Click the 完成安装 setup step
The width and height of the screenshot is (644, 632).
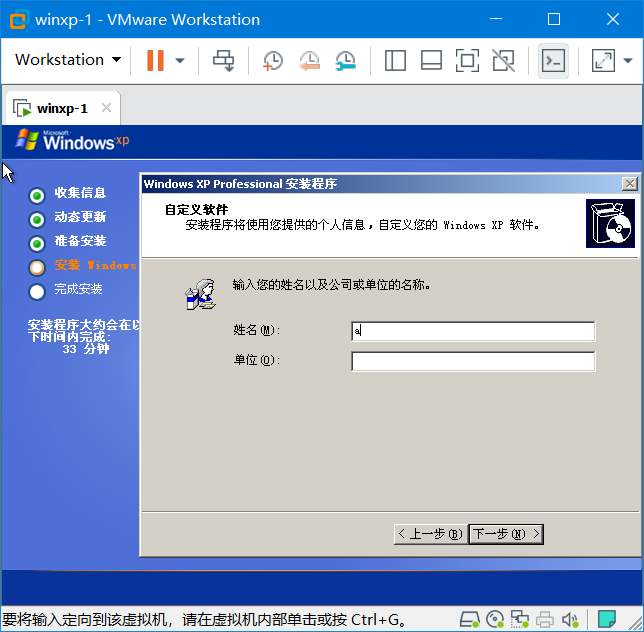(x=78, y=289)
